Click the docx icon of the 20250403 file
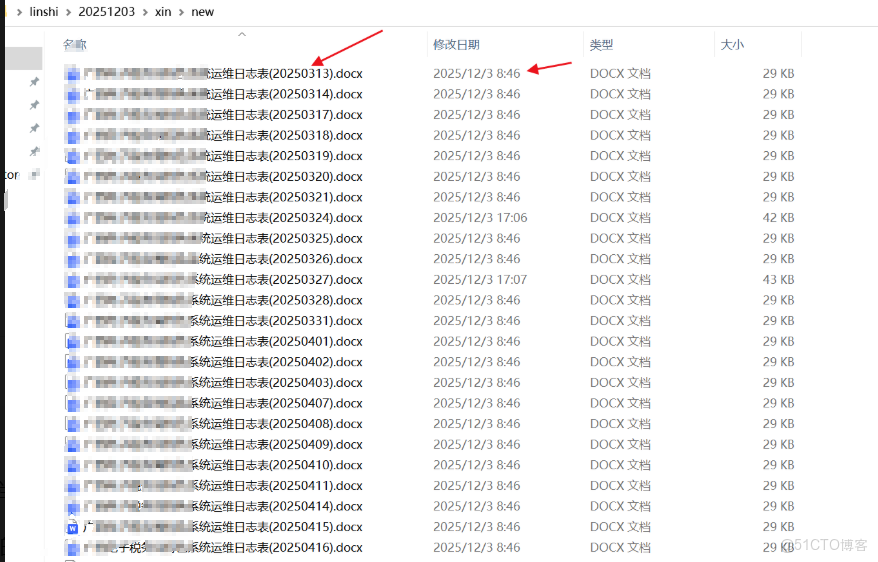Screen dimensions: 878x562 click(x=72, y=383)
